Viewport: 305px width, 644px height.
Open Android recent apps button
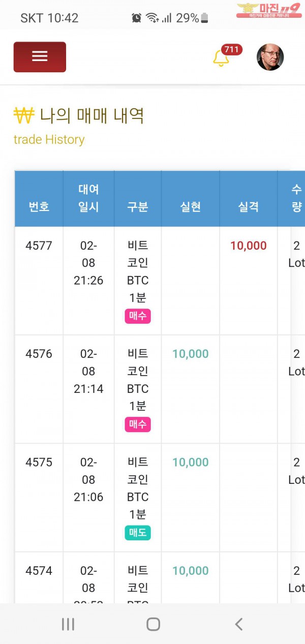68,624
